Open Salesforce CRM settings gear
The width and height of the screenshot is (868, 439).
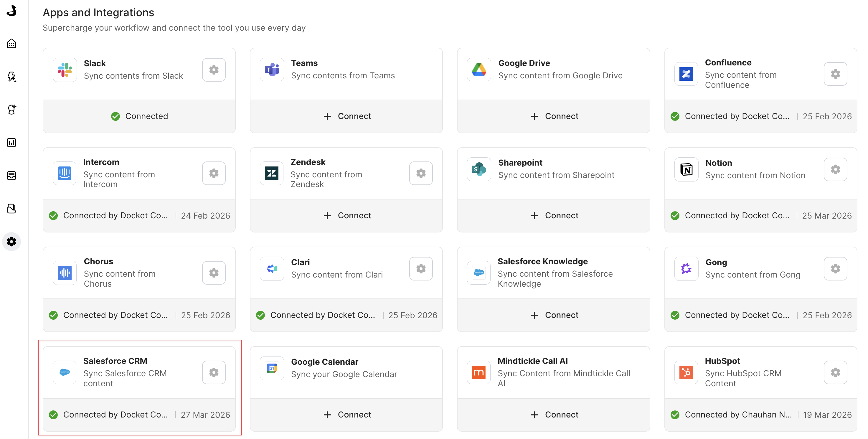[214, 372]
